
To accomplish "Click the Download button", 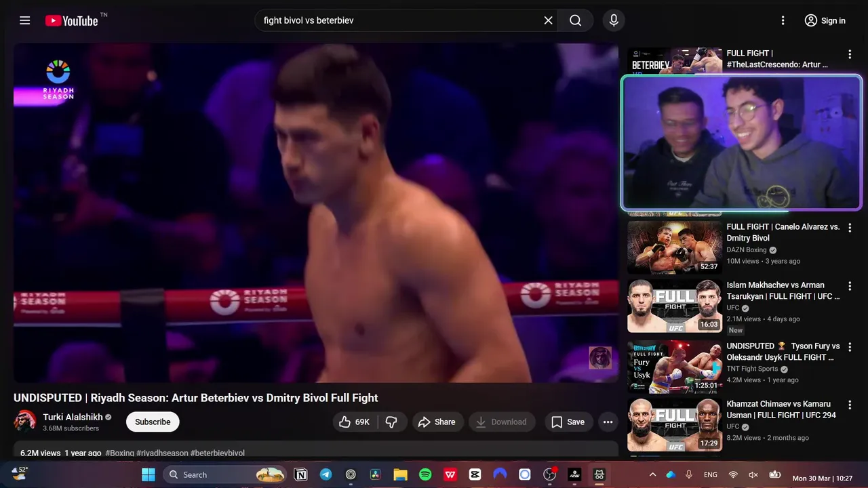I will pyautogui.click(x=502, y=422).
